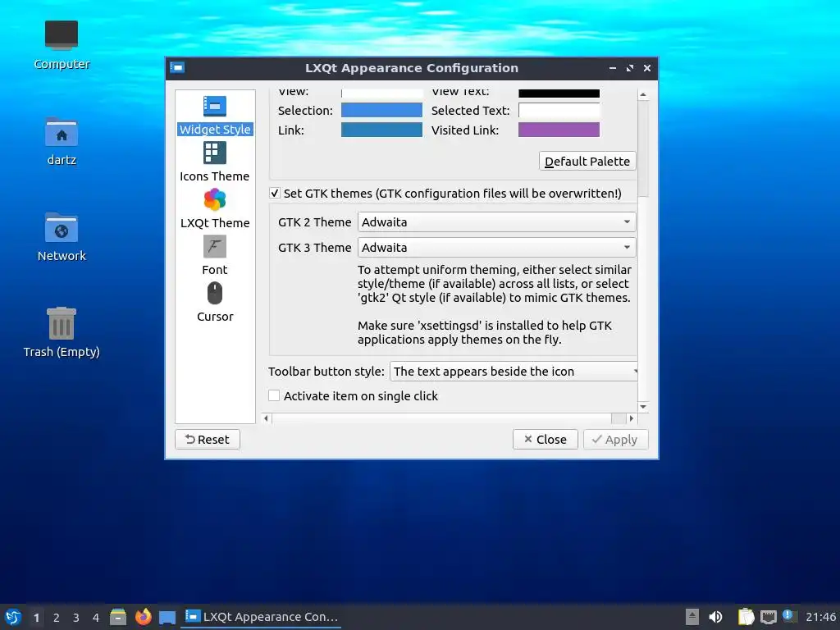Screen dimensions: 840x630
Task: Open the LXQt Theme section
Action: tap(215, 208)
